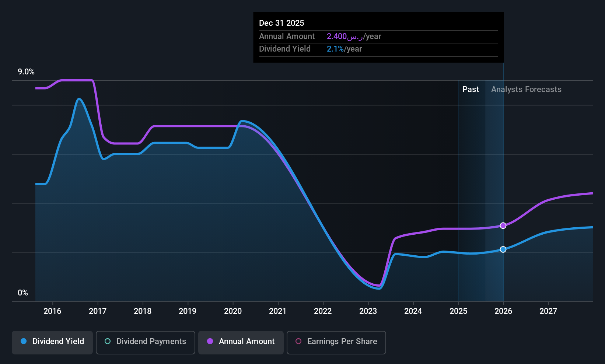Select the 2018 axis label

pyautogui.click(x=143, y=311)
